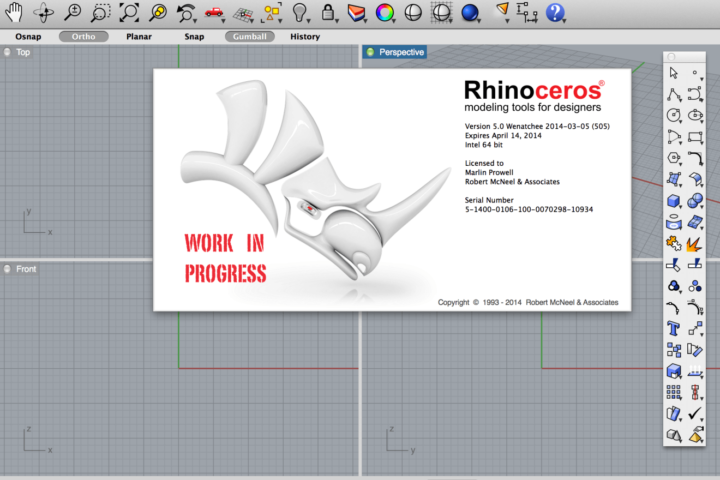Click the orange cone render icon
This screenshot has width=720, height=480.
point(503,11)
